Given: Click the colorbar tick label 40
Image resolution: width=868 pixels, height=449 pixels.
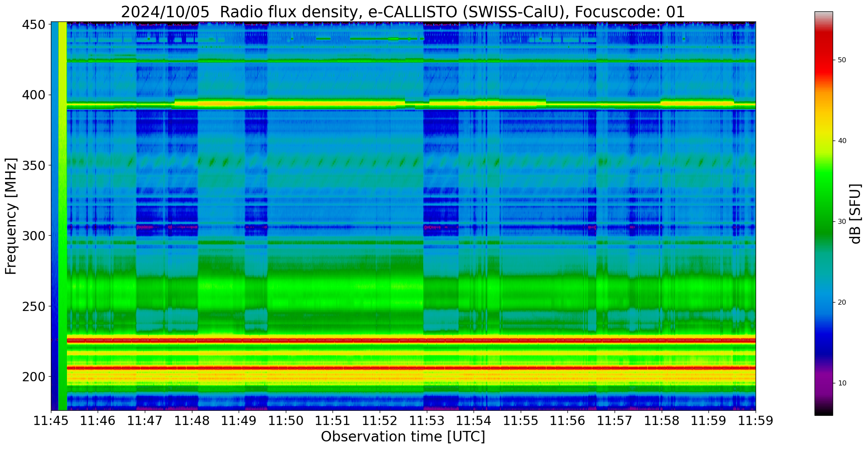Looking at the screenshot, I should [x=842, y=141].
